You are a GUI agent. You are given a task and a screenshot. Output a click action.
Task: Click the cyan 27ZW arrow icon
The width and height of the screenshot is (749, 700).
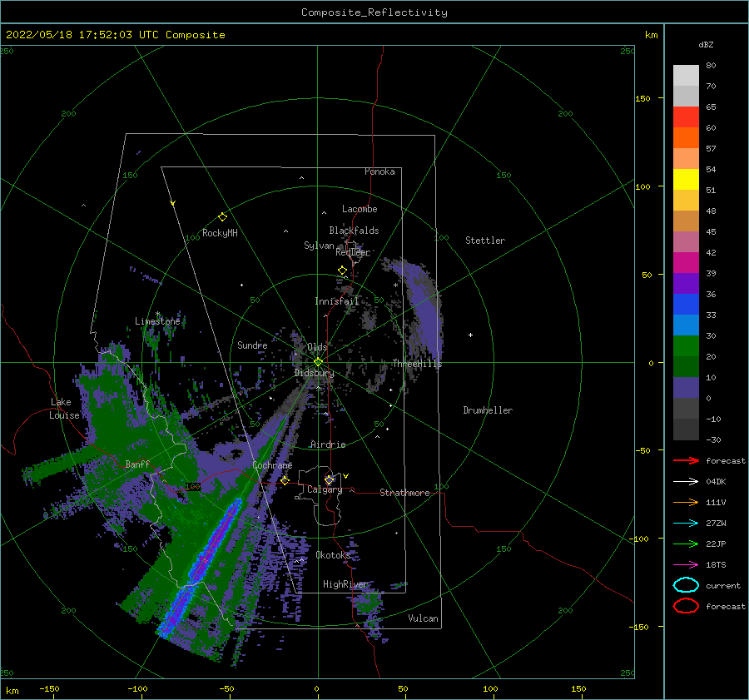click(x=686, y=524)
